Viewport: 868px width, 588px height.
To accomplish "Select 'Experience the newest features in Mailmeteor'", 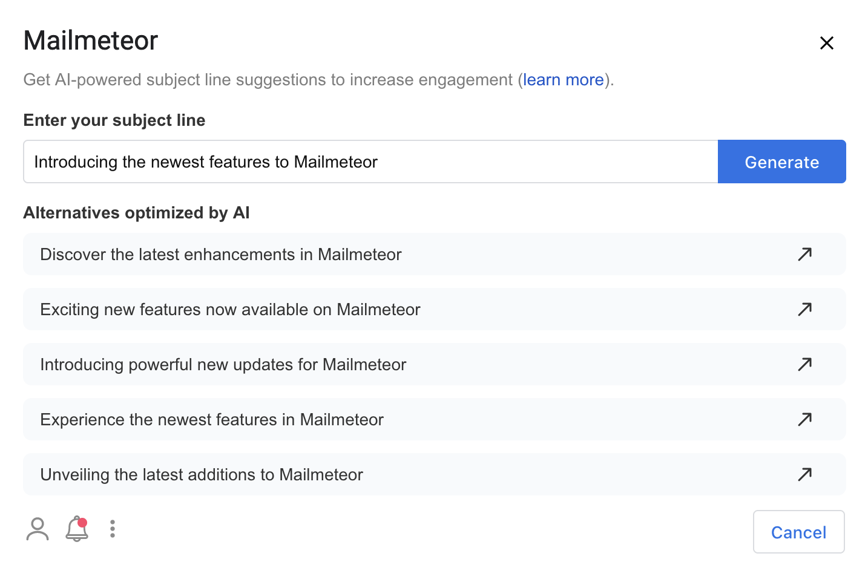I will coord(434,419).
